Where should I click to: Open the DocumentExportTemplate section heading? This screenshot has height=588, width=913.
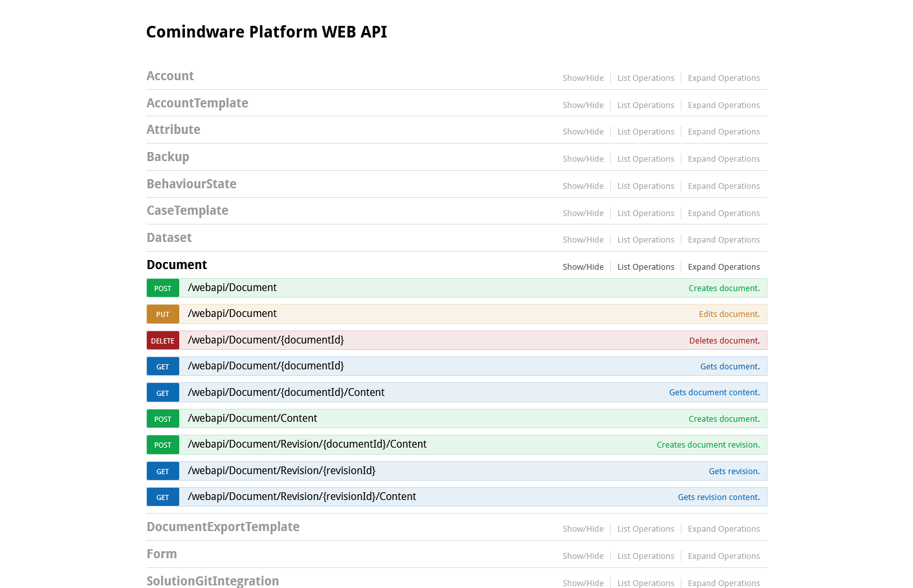pyautogui.click(x=223, y=527)
